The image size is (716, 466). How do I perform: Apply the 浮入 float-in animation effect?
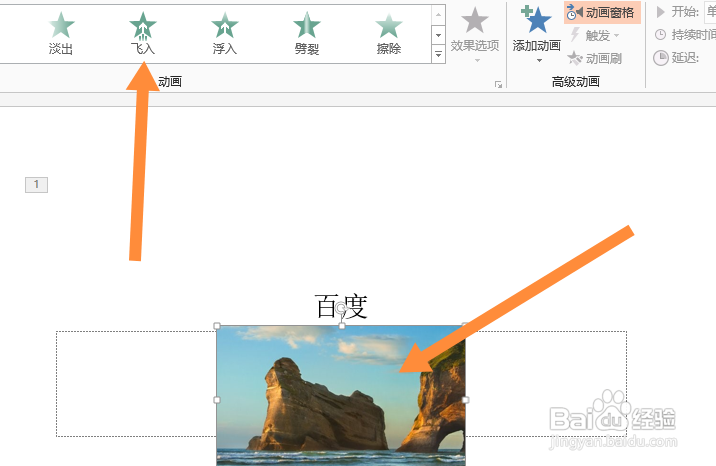225,33
